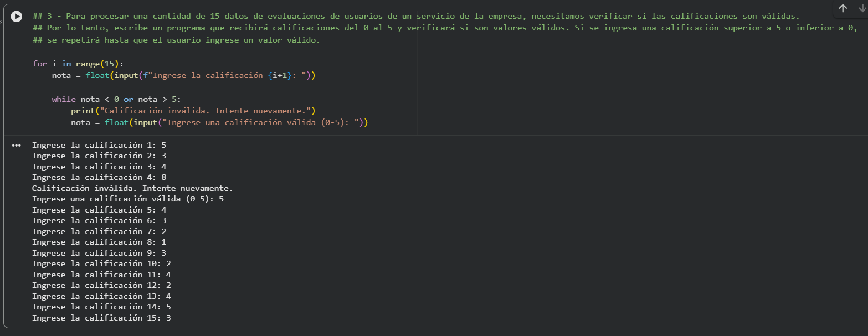Click the comment line starting with ## 3
The height and width of the screenshot is (336, 868).
222,15
